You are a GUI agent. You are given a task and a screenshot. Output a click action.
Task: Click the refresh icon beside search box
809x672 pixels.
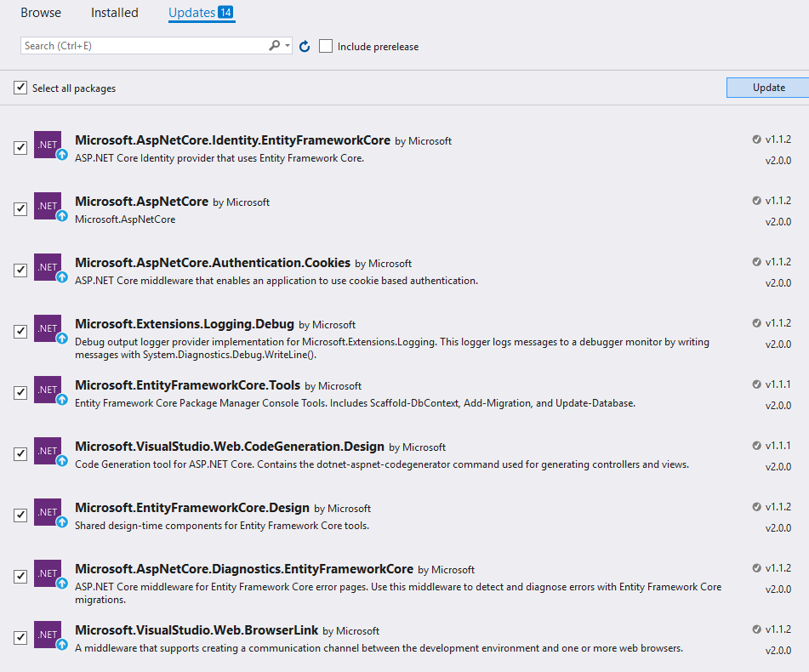click(x=305, y=47)
